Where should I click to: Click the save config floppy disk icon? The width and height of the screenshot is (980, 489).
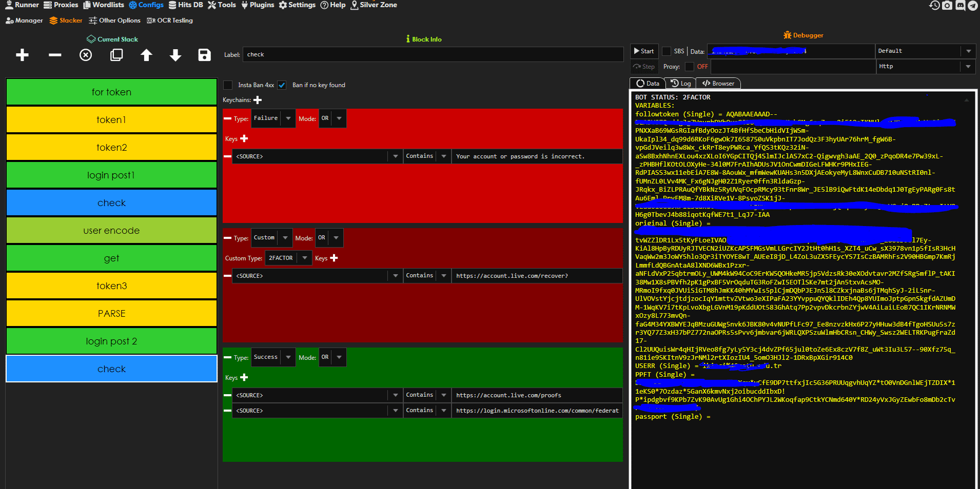tap(204, 55)
